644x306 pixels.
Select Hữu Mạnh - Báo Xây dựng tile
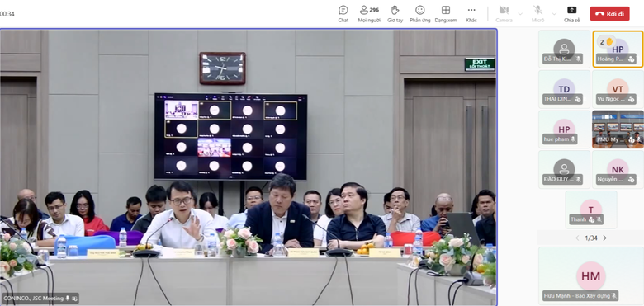click(x=590, y=275)
